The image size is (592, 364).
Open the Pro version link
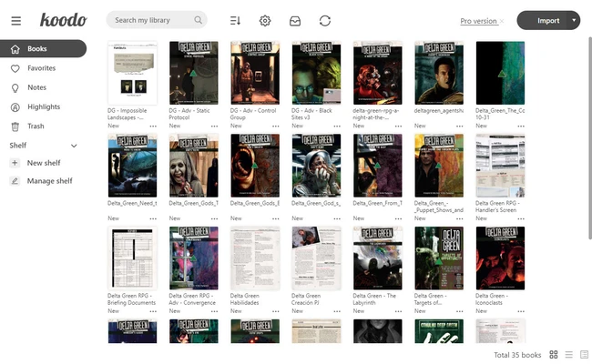478,21
